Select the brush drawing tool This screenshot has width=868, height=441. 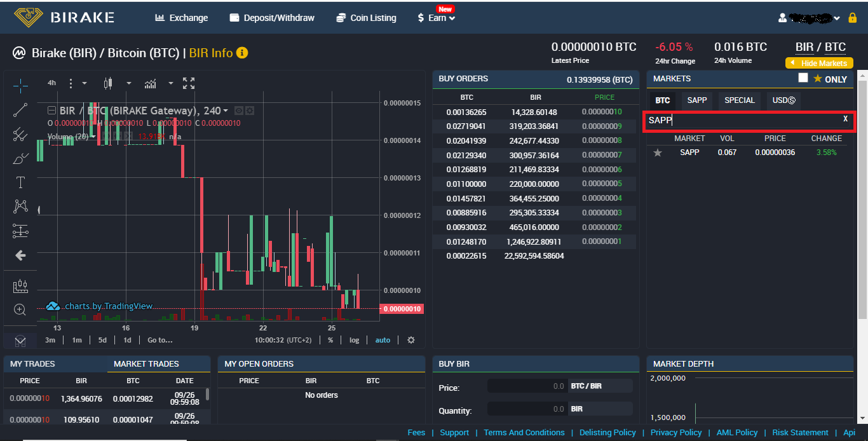click(x=20, y=158)
